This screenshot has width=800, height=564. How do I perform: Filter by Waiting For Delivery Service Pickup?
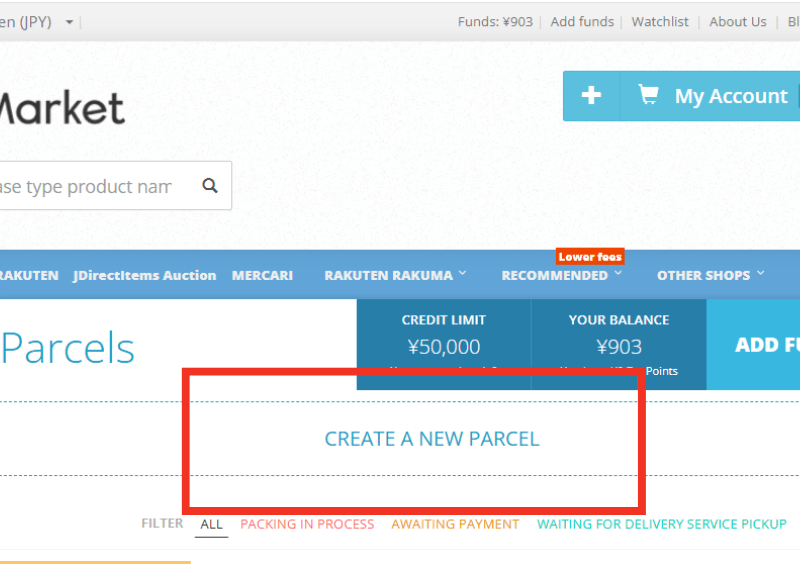point(662,524)
